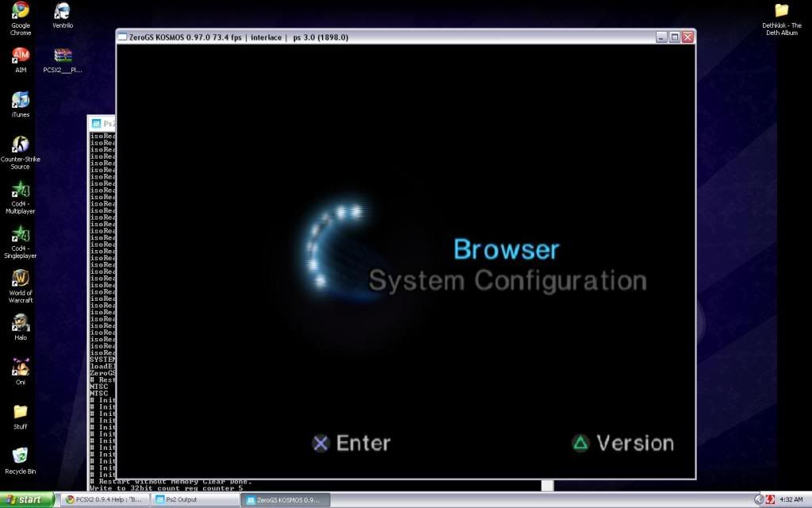
Task: Select the Browser option in PS2 menu
Action: click(507, 249)
